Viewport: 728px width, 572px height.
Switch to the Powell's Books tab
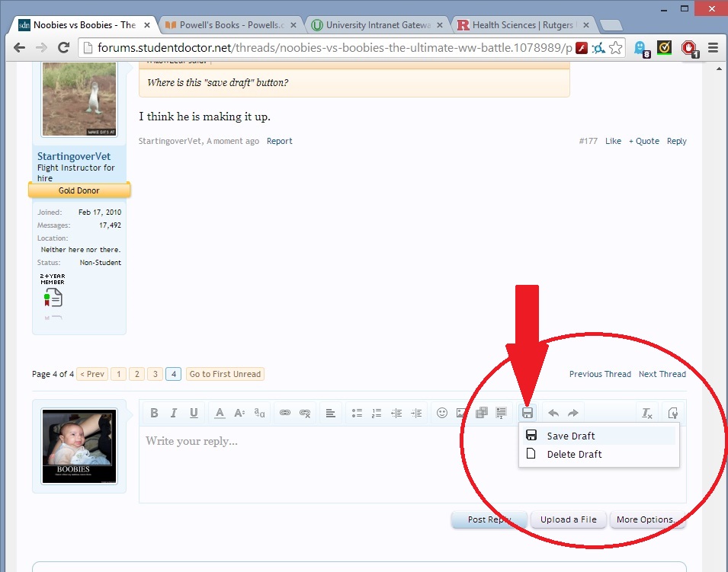click(x=231, y=25)
